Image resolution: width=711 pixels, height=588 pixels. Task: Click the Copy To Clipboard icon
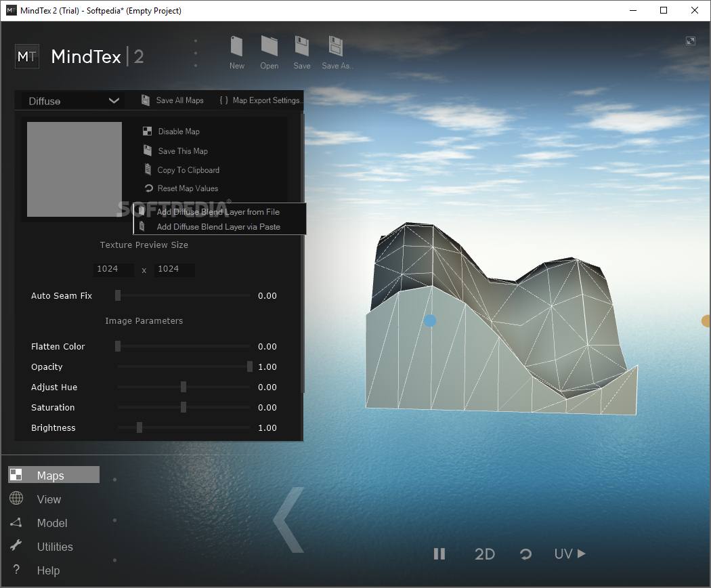(148, 169)
